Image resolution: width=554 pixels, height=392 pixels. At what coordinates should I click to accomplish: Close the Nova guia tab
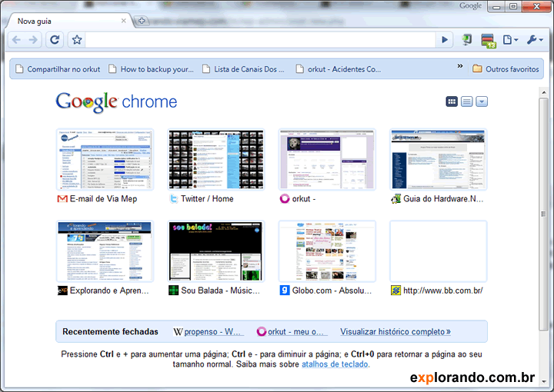coord(123,21)
